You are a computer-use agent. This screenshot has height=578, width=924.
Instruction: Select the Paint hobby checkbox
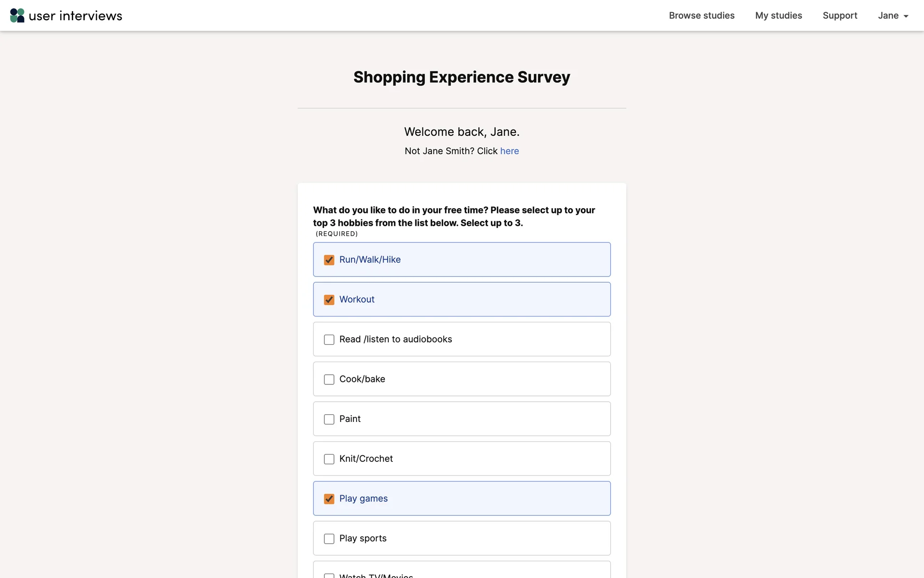329,420
